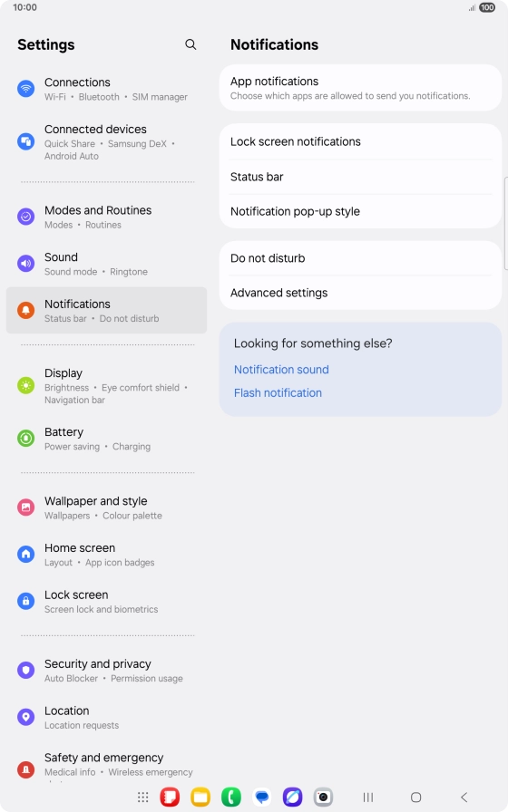Open the yellow My Files app
Image resolution: width=508 pixels, height=812 pixels.
(200, 797)
